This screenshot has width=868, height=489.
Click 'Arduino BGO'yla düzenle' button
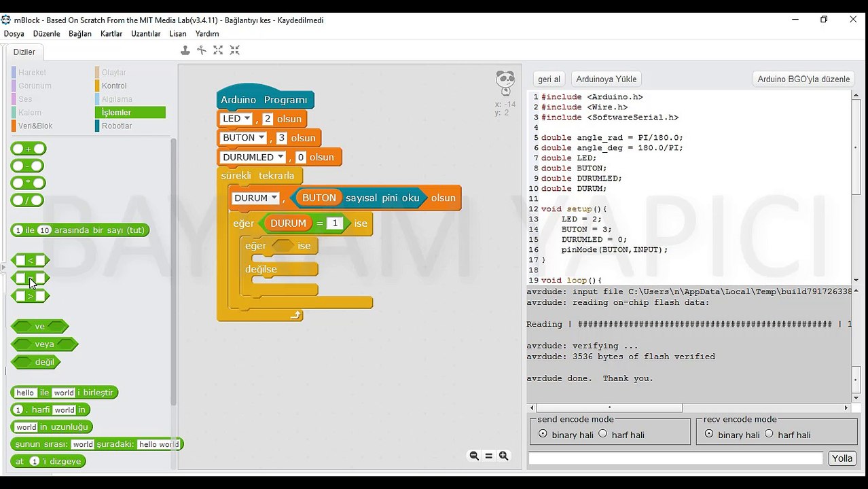[803, 79]
